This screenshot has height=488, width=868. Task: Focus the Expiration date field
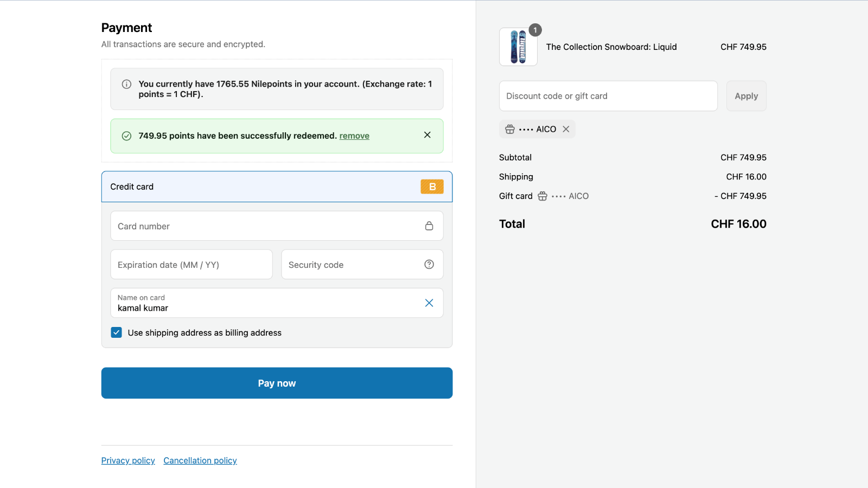point(192,265)
